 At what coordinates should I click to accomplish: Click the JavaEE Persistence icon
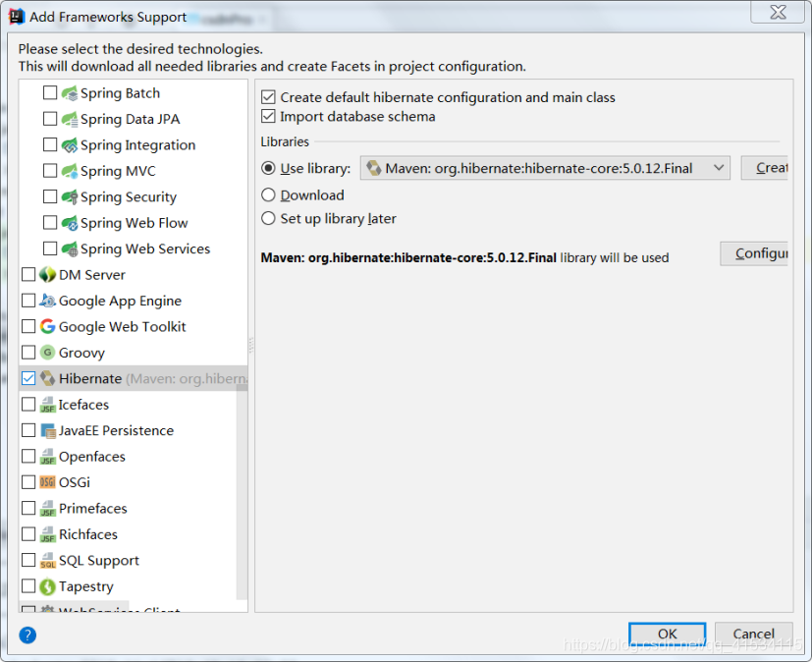point(48,430)
